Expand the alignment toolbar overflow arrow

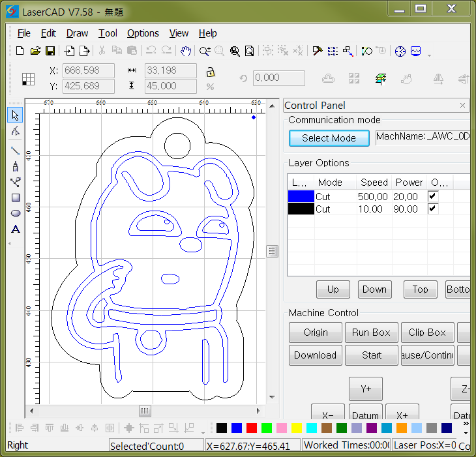[x=203, y=433]
